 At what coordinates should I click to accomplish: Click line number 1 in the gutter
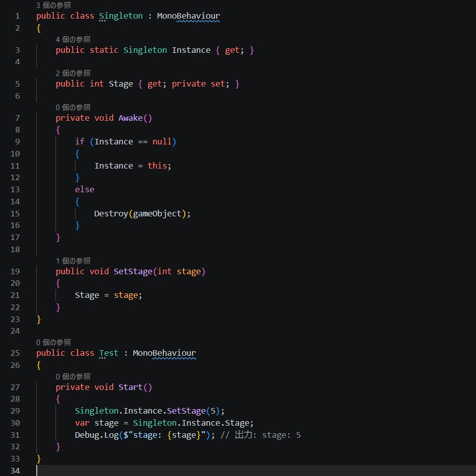click(x=17, y=16)
